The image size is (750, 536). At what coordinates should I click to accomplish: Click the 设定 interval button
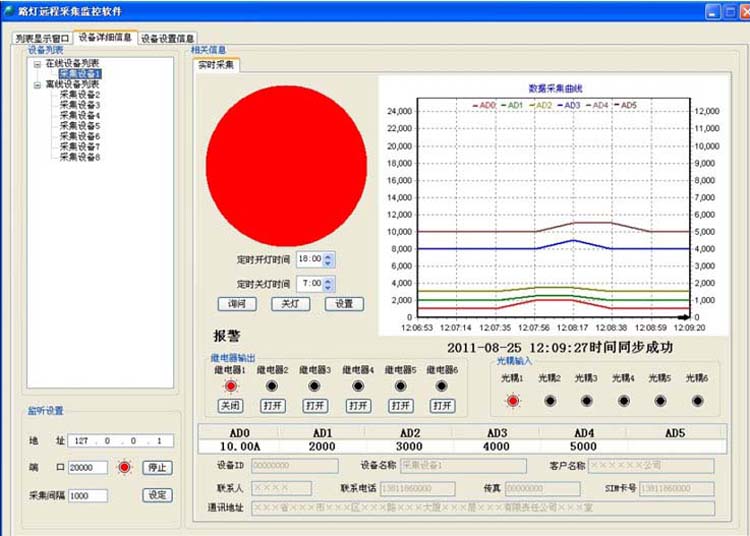[x=157, y=495]
